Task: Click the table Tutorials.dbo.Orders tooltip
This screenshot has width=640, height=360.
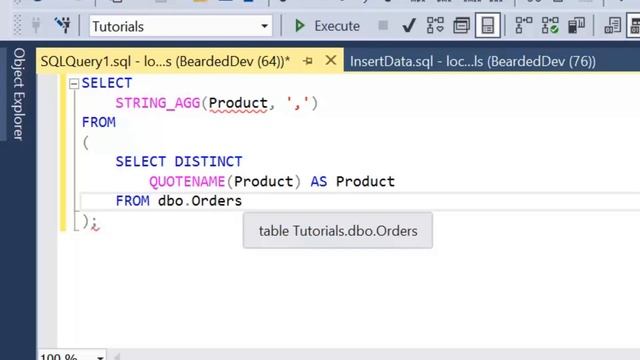Action: tap(338, 230)
